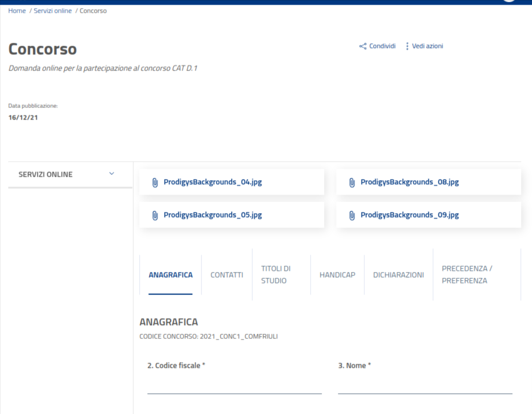
Task: Open Servizi online breadcrumb link
Action: tap(53, 11)
